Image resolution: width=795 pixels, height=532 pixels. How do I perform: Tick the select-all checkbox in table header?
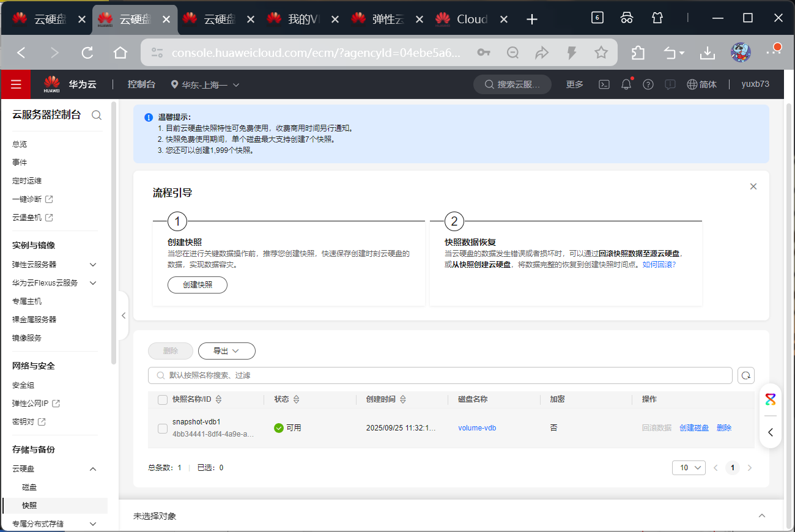tap(163, 400)
